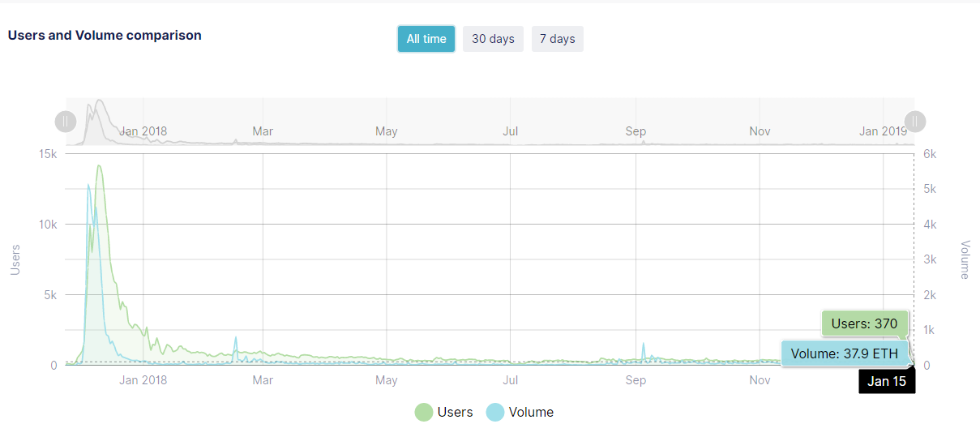Click the Nov label on bottom axis

[x=760, y=379]
